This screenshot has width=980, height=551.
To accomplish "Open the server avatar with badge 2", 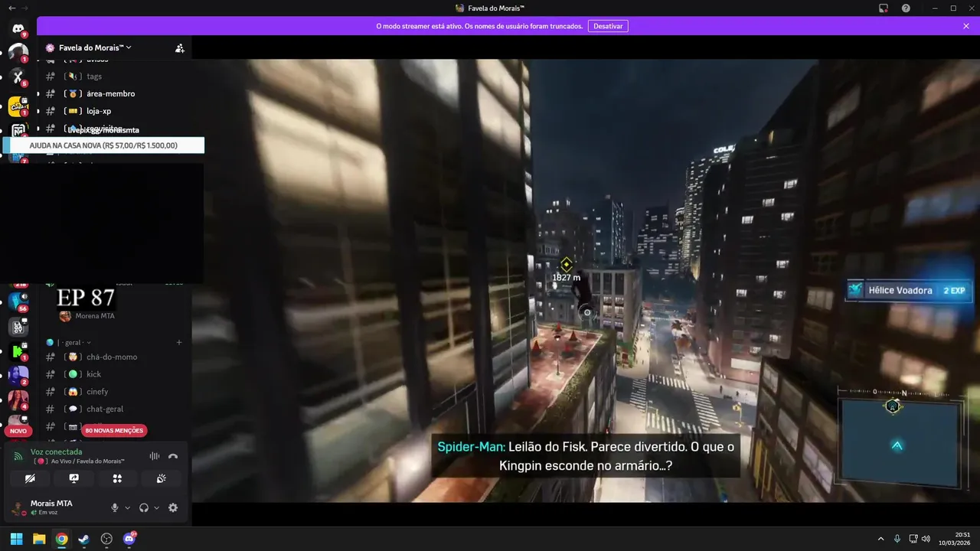I will coord(18,376).
